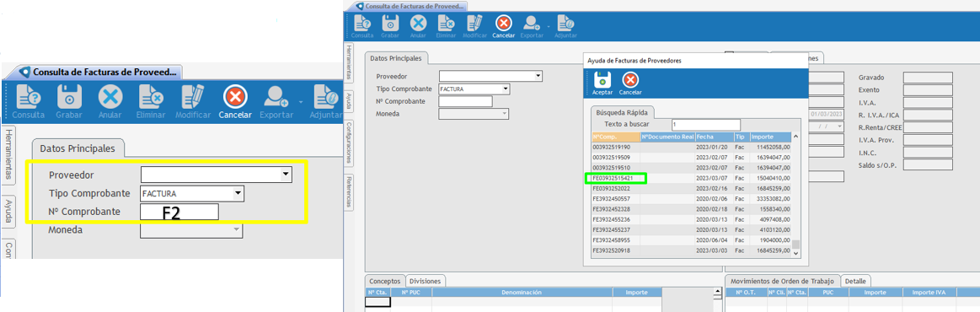The width and height of the screenshot is (980, 312).
Task: Click the red Cancelar icon in the enlarged left toolbar
Action: point(235,98)
